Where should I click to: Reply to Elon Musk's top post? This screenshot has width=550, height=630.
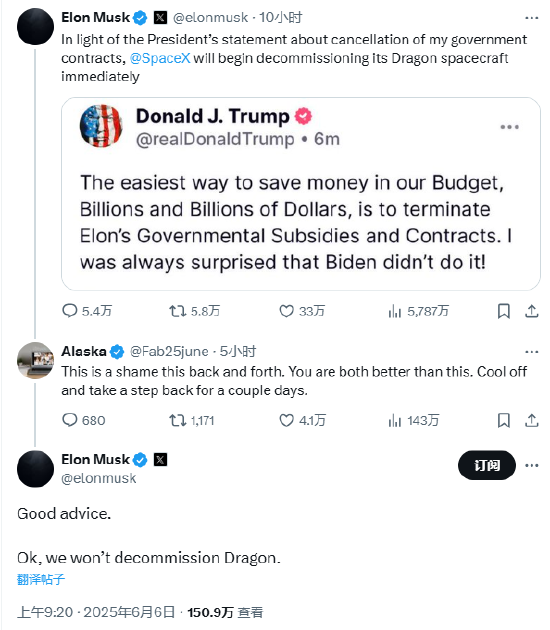pyautogui.click(x=70, y=311)
